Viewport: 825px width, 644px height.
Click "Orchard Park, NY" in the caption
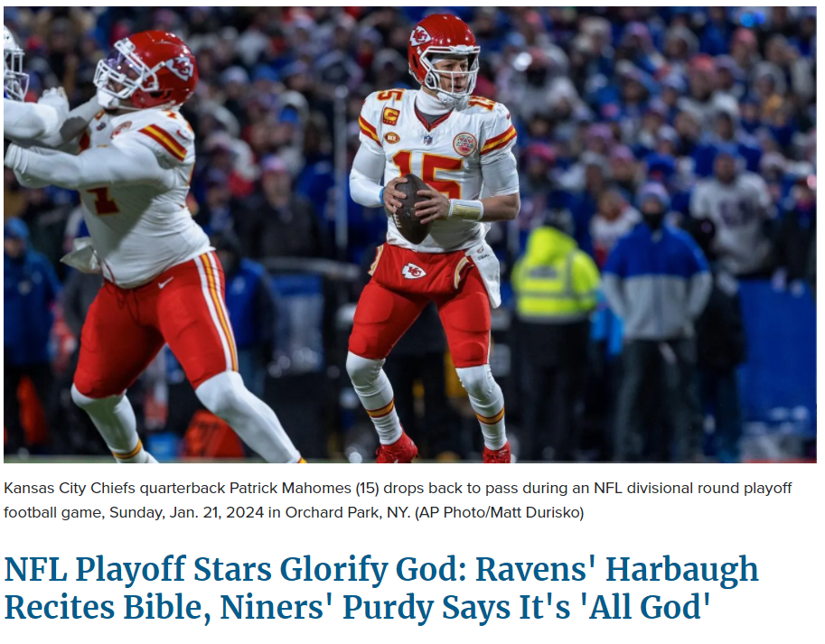(347, 512)
